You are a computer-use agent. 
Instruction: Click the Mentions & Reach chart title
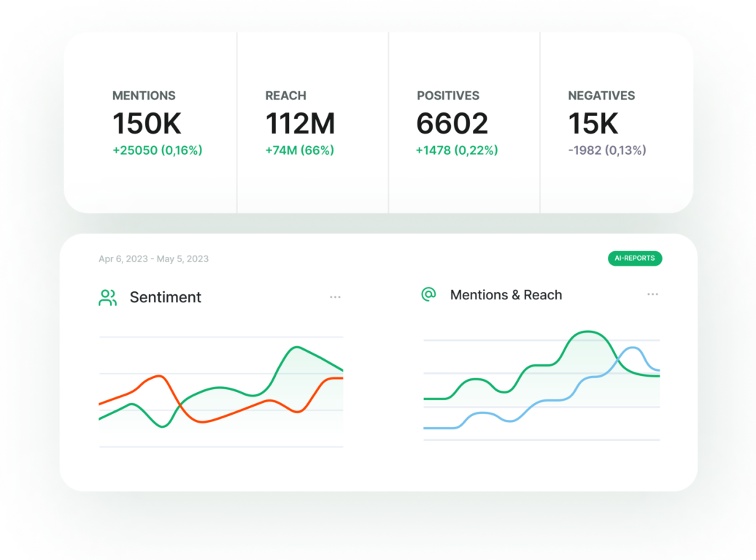[x=506, y=295]
